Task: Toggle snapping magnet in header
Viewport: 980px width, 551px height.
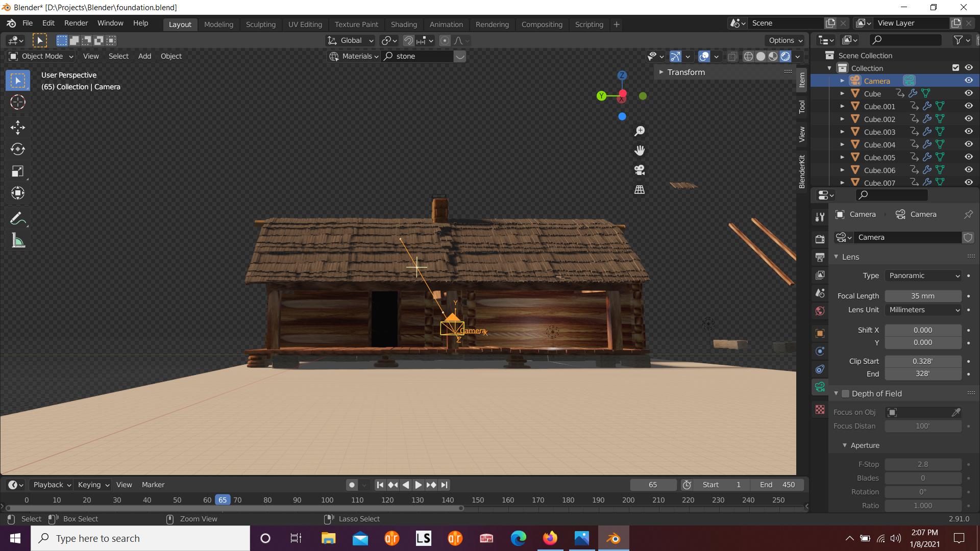Action: (408, 40)
